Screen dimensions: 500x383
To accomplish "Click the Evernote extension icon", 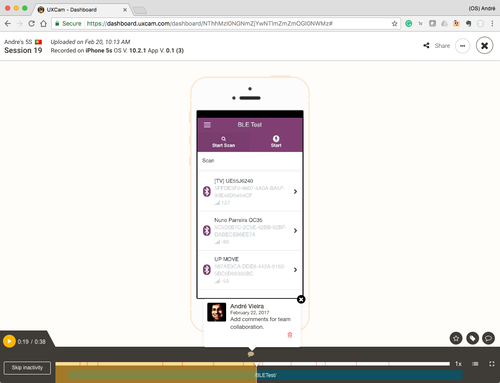I will tap(468, 24).
